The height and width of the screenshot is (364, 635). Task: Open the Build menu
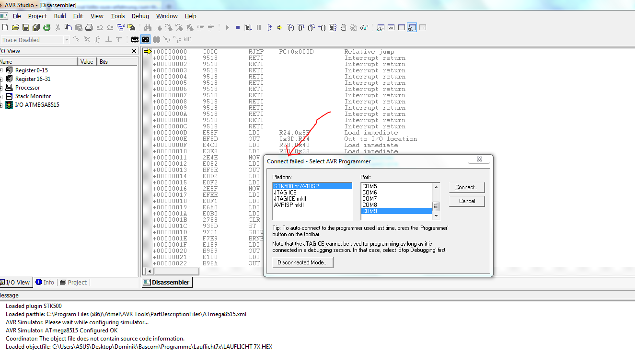(x=60, y=16)
